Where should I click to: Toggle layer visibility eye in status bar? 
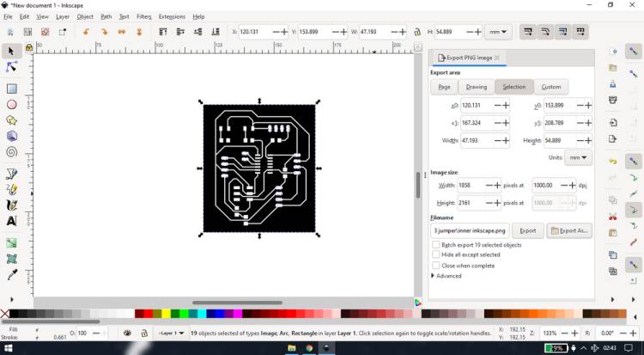click(x=127, y=333)
